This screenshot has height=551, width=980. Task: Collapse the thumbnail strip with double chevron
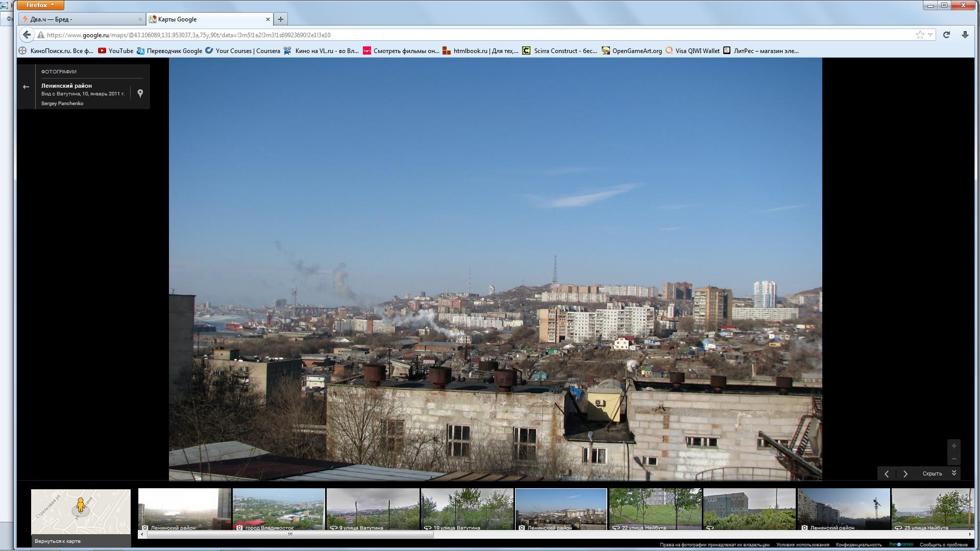coord(954,473)
